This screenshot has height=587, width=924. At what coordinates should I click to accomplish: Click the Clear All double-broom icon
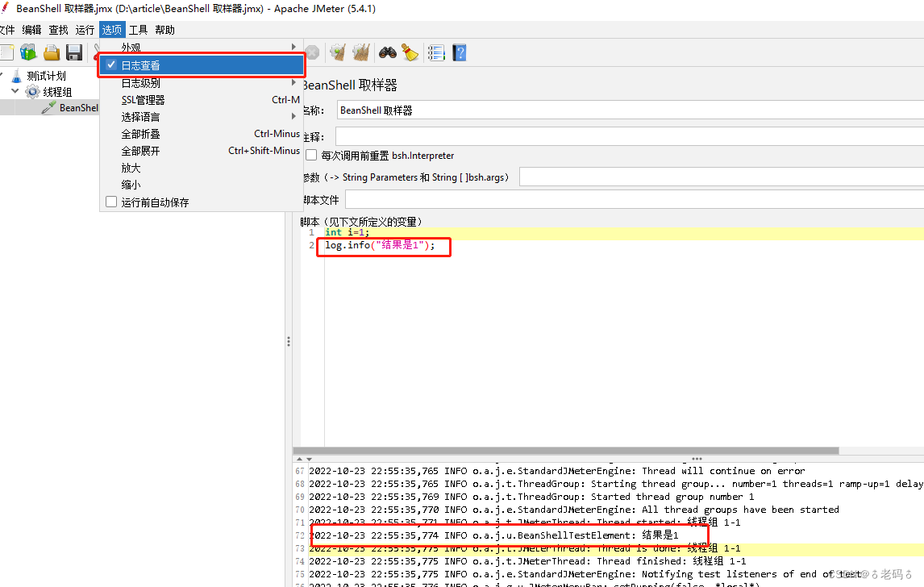pyautogui.click(x=361, y=52)
